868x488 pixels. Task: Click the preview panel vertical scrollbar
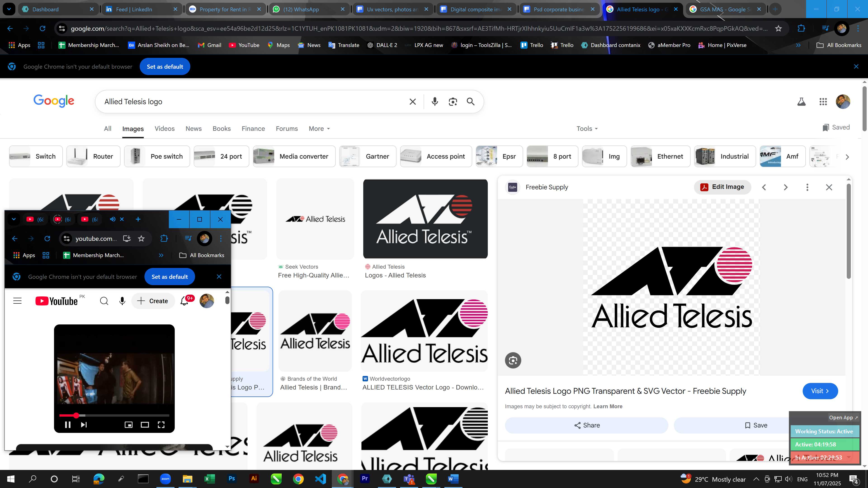849,231
